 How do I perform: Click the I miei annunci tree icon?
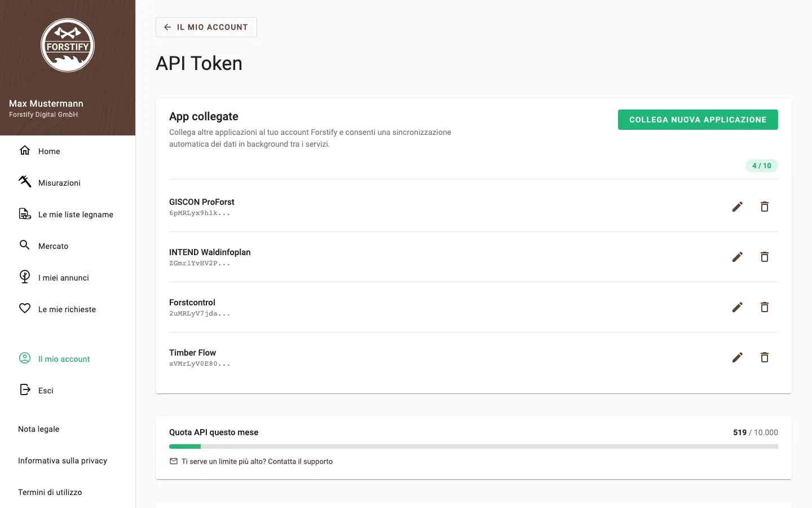25,277
